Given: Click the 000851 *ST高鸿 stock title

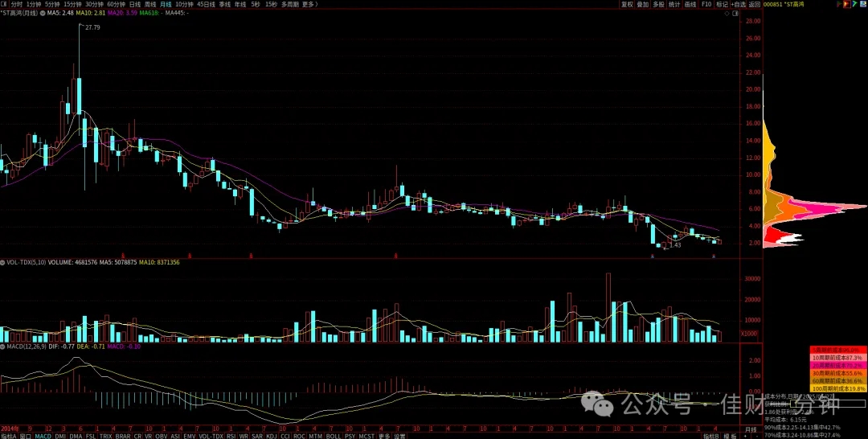Looking at the screenshot, I should click(784, 5).
